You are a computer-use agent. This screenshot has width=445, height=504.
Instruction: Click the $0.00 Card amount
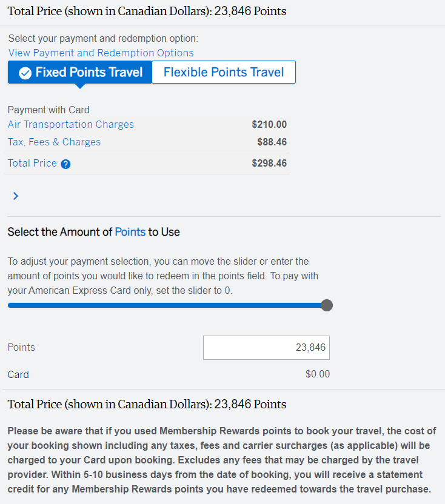pos(318,374)
